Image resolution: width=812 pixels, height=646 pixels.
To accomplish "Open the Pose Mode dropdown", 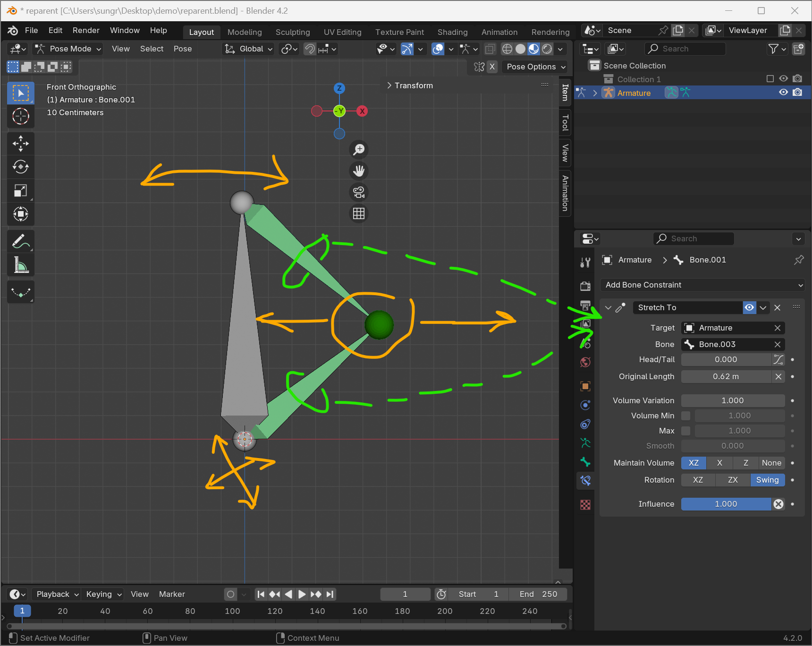I will (69, 49).
